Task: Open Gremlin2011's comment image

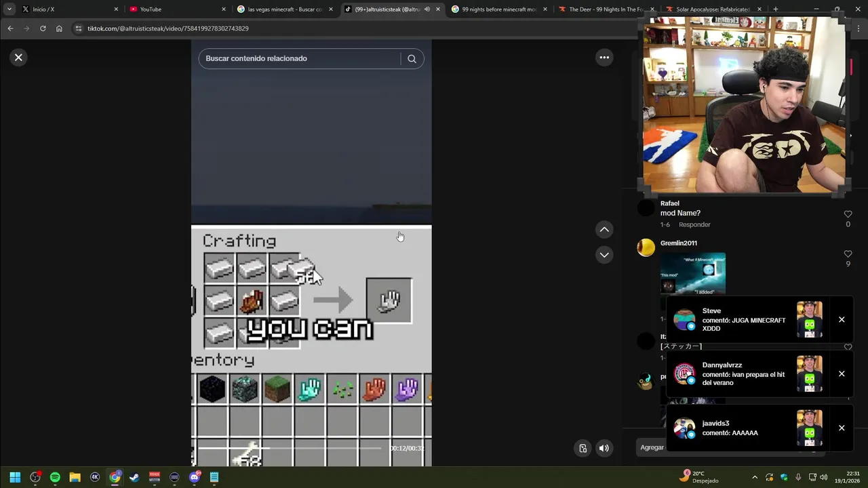Action: (x=693, y=274)
